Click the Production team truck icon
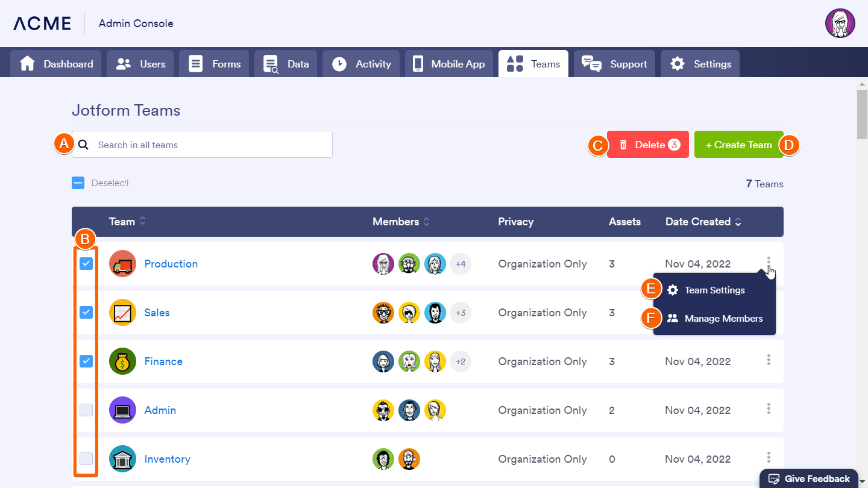 (122, 264)
